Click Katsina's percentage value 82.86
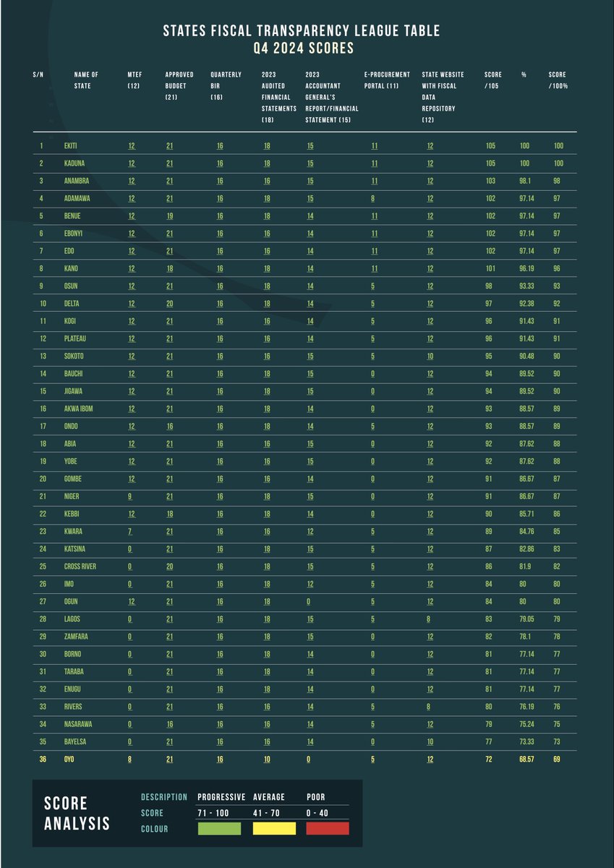The image size is (614, 868). 527,549
